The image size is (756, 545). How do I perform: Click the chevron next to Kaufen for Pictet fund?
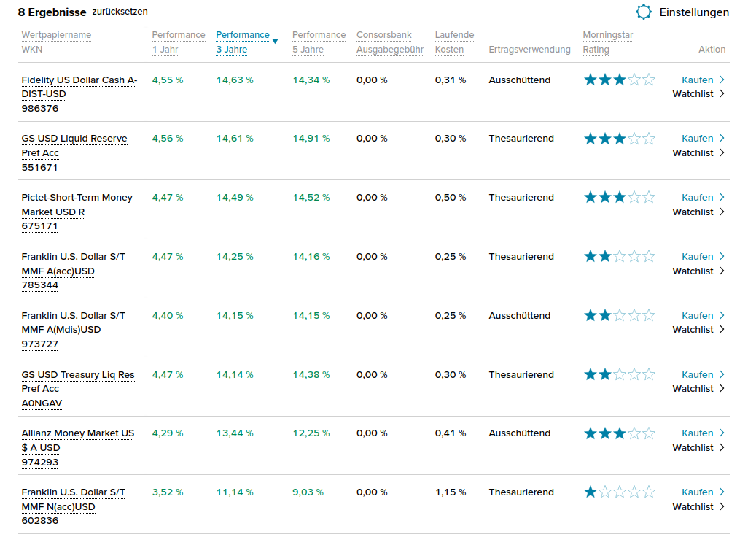coord(722,198)
